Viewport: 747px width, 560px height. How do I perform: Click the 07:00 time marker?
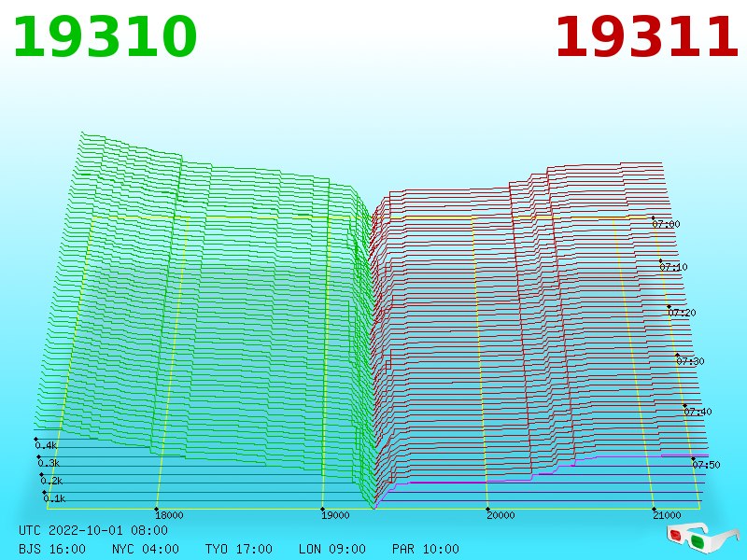click(x=666, y=224)
